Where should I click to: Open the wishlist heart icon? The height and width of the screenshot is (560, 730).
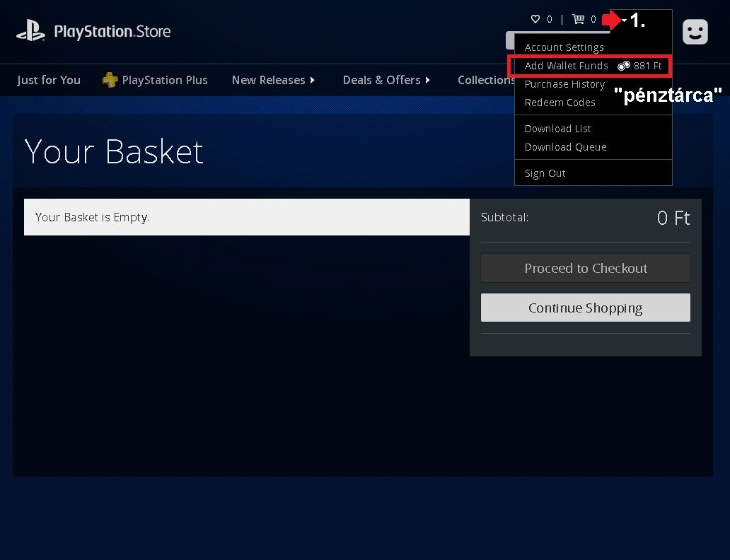(535, 19)
